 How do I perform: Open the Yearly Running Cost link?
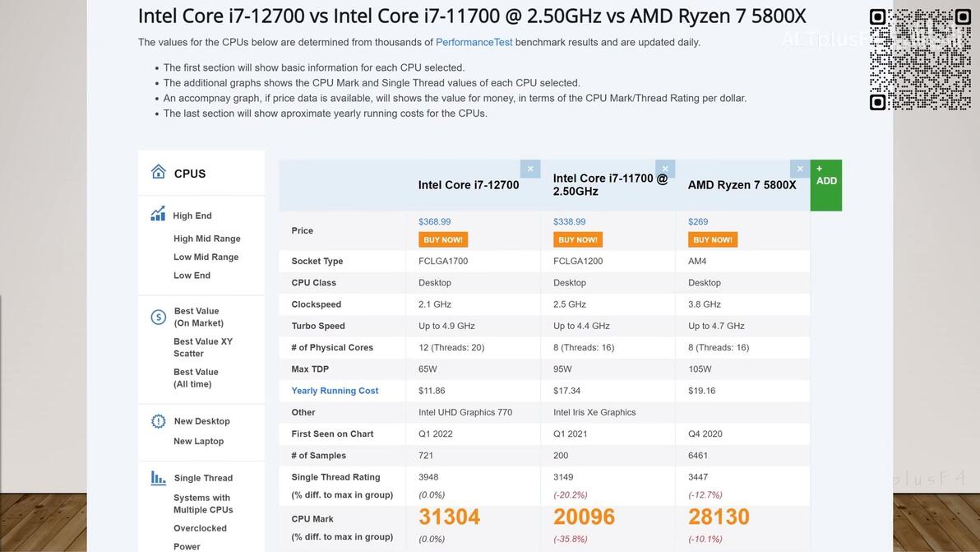tap(335, 391)
